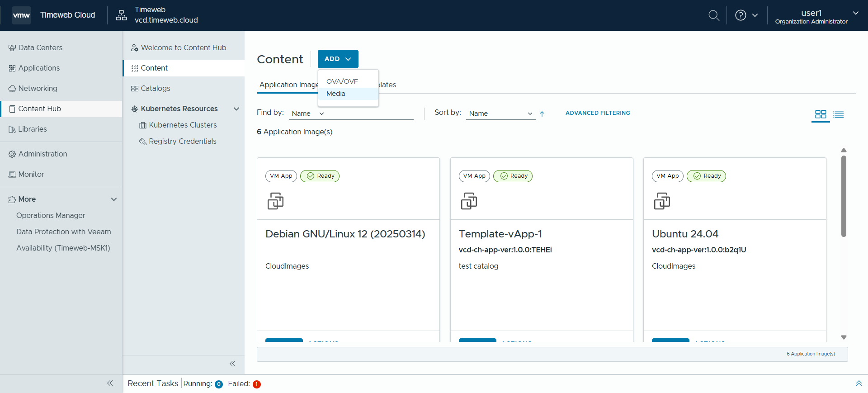Click the Failed tasks red badge
868x393 pixels.
coord(257,384)
